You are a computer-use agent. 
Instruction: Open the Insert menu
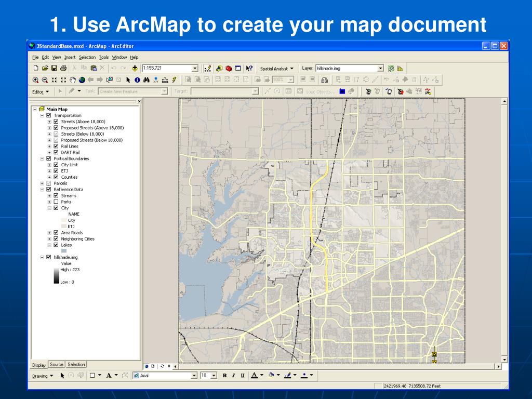pos(70,57)
